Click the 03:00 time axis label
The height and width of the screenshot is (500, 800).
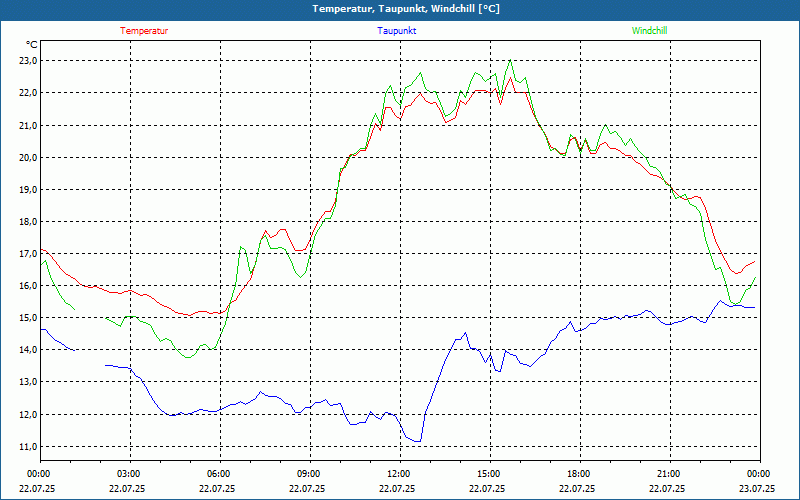coord(130,474)
